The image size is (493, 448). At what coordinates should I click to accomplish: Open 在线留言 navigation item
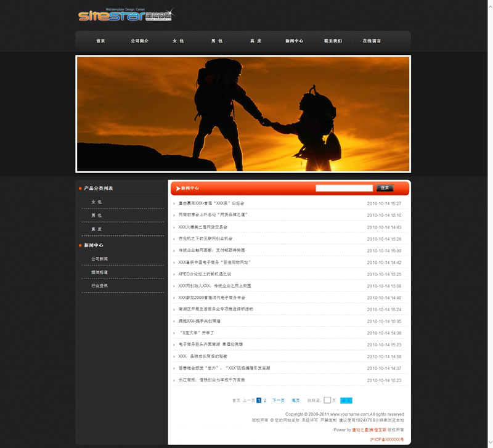coord(372,41)
